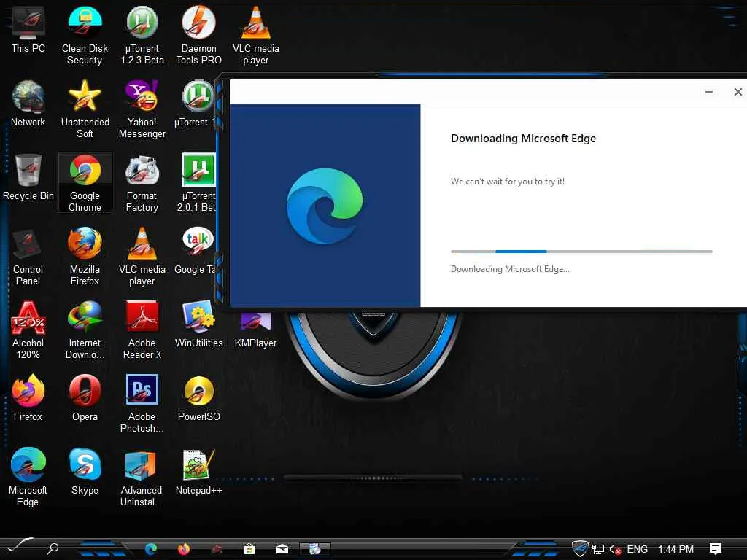The image size is (747, 560).
Task: Launch Daemon Tools PRO
Action: click(x=198, y=35)
